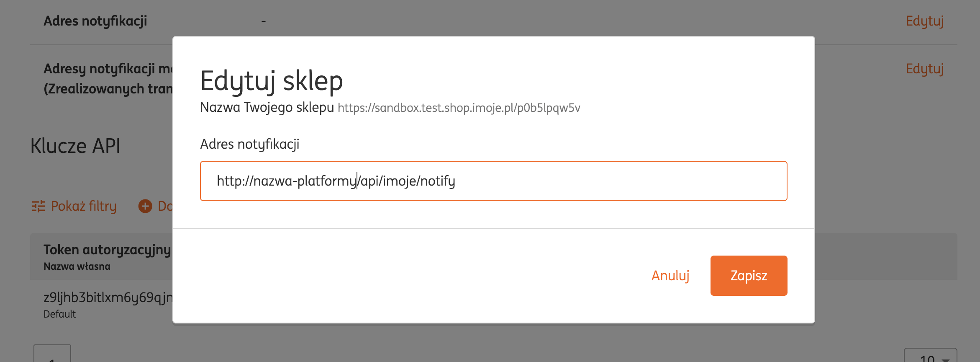Viewport: 980px width, 362px height.
Task: Click the Adres notyfikacji field label in dialog
Action: 250,144
